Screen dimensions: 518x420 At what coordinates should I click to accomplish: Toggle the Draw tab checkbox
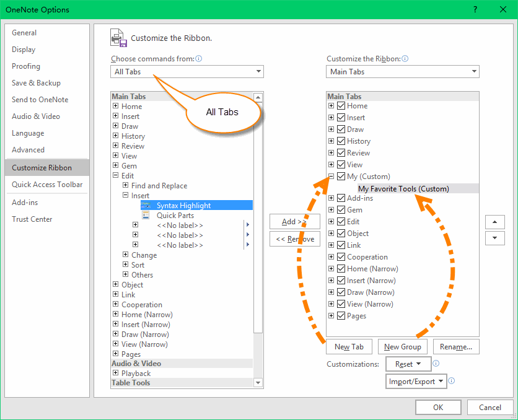point(341,129)
